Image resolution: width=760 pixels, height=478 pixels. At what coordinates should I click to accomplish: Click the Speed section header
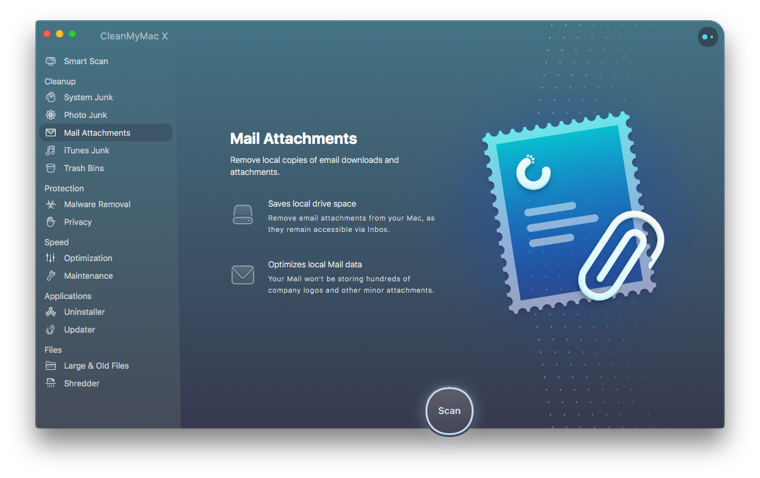tap(56, 242)
